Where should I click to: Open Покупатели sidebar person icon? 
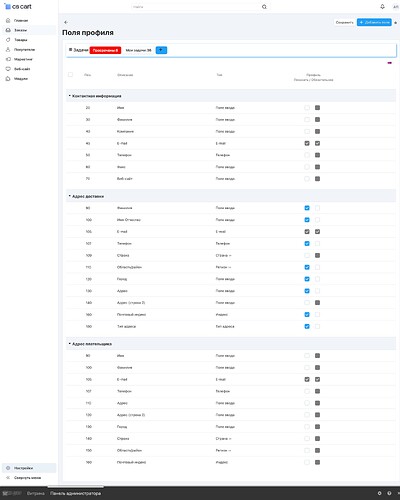8,49
